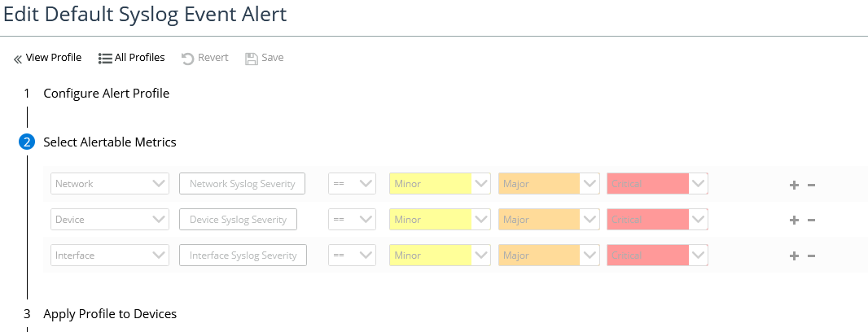Open the Network type dropdown
Image resolution: width=868 pixels, height=332 pixels.
(x=110, y=184)
